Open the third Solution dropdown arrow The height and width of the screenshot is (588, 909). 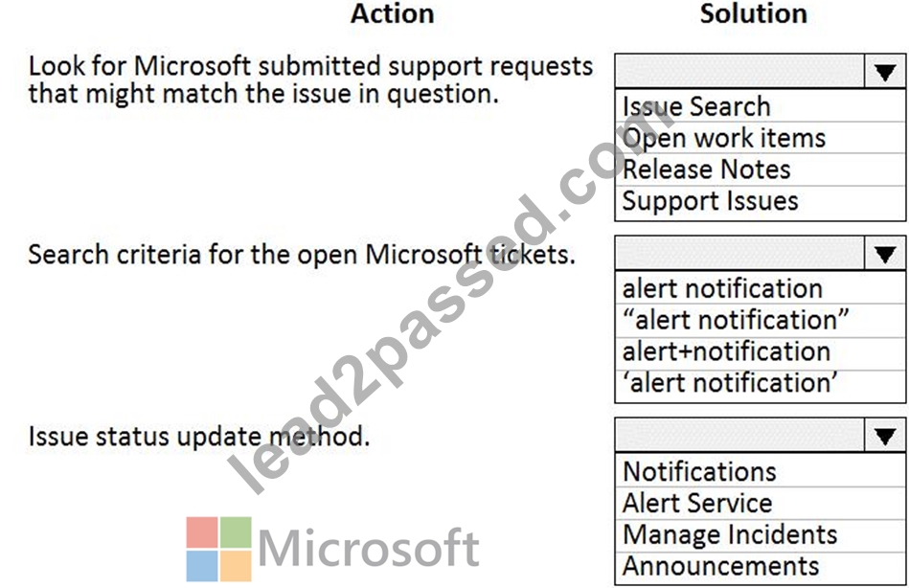coord(885,436)
